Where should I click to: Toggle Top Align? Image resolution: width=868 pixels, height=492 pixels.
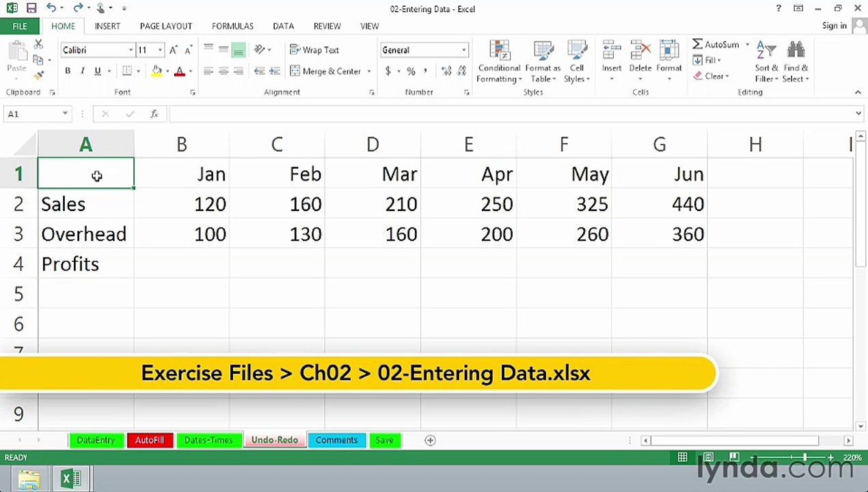click(x=208, y=50)
